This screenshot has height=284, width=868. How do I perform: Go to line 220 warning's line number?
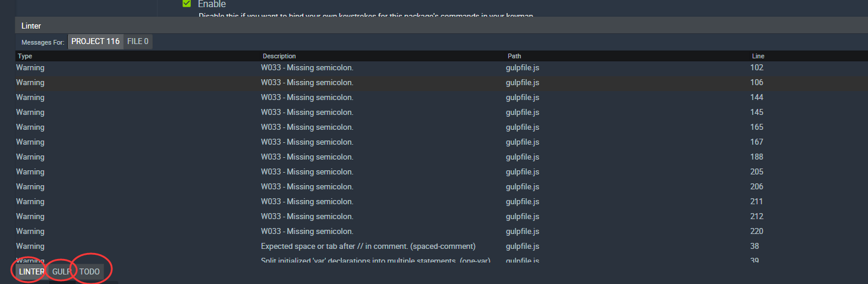[x=757, y=231]
